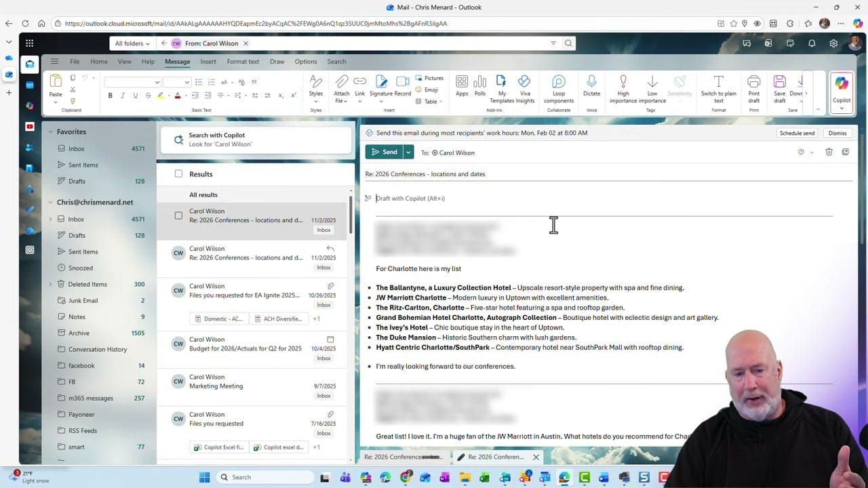Open the Send button dropdown arrow

(408, 152)
